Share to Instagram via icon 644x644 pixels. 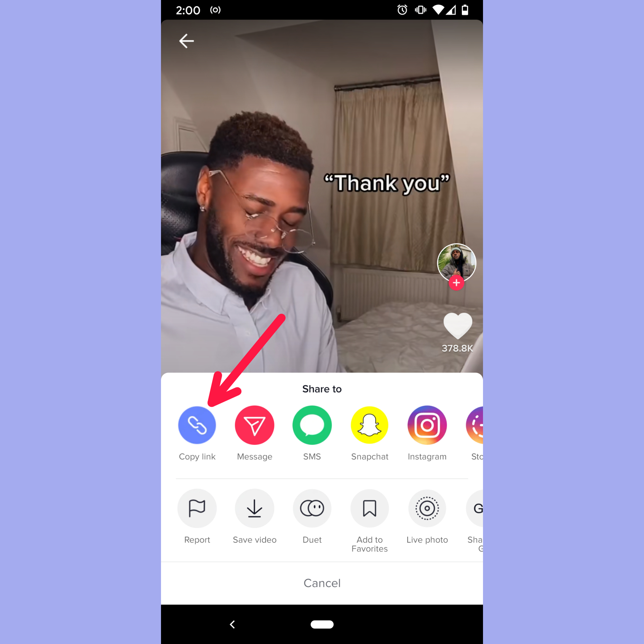427,425
